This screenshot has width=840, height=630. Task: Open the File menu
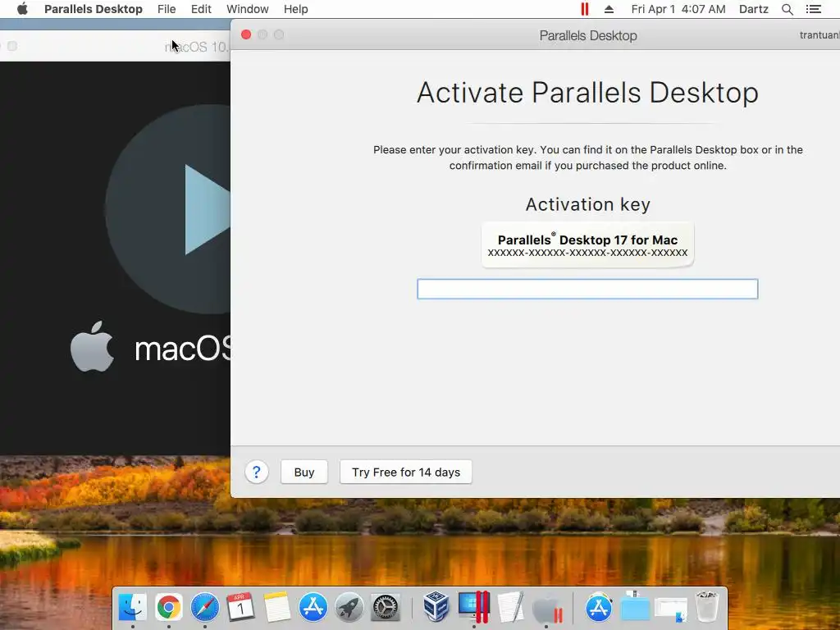167,9
